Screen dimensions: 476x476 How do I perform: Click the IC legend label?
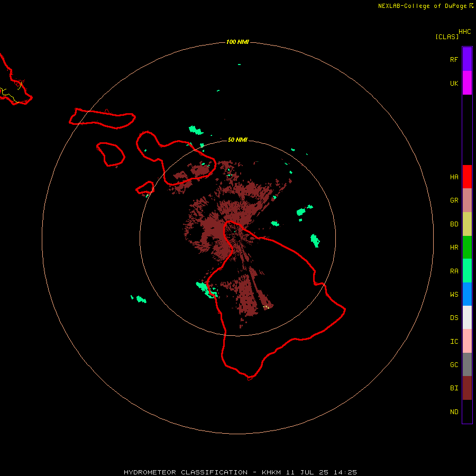[454, 342]
